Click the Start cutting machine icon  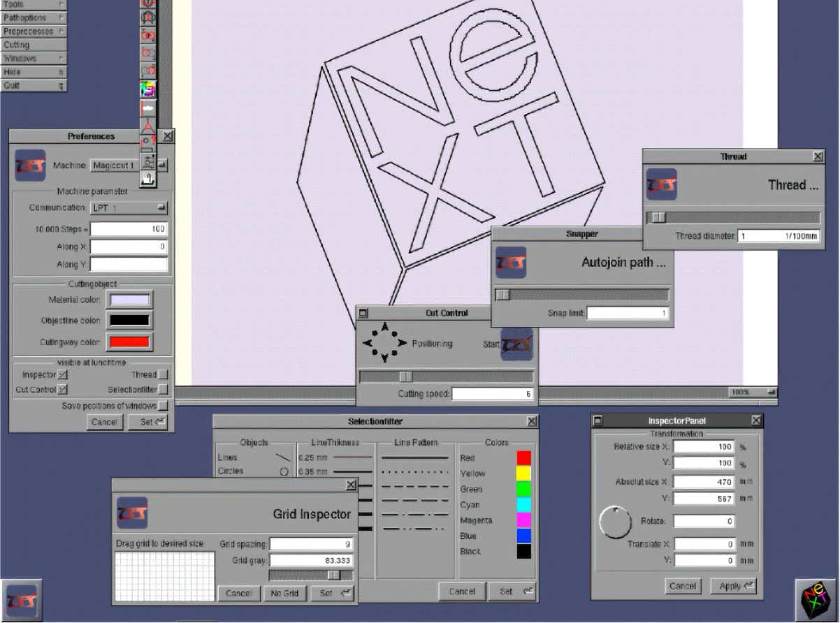516,344
